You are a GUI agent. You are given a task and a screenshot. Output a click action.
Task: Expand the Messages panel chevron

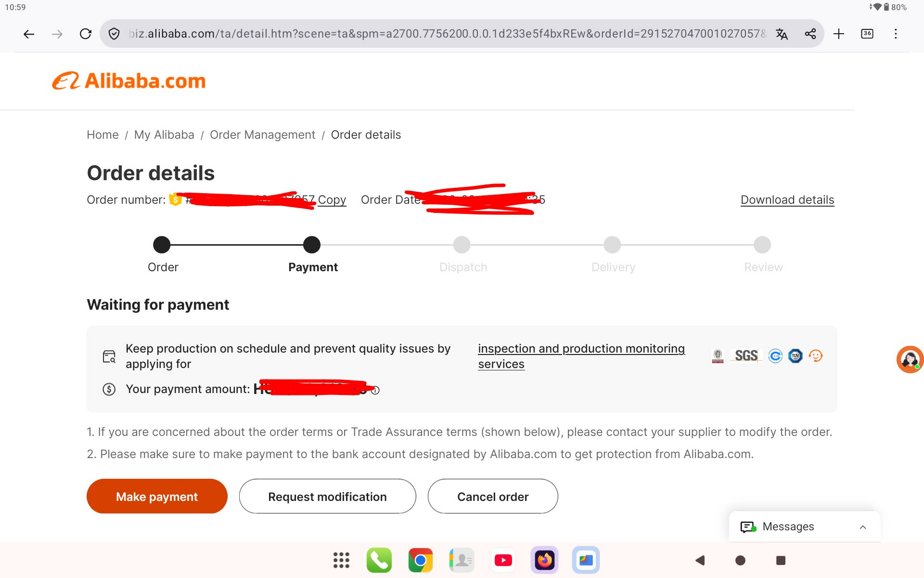coord(863,527)
